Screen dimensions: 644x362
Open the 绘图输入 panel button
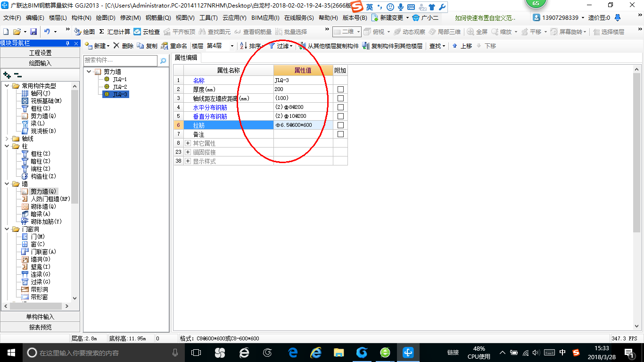40,63
